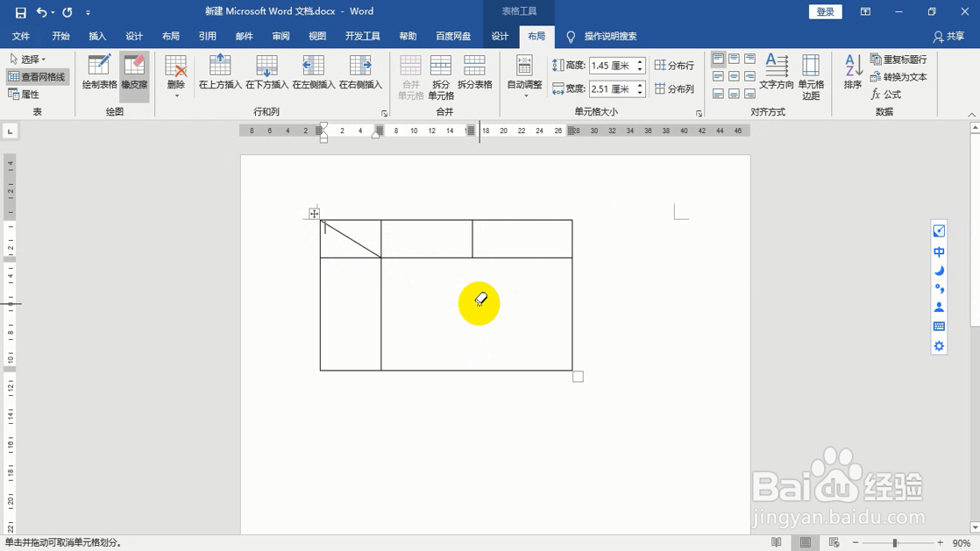Switch to the Insert (插入) tab

click(x=97, y=36)
